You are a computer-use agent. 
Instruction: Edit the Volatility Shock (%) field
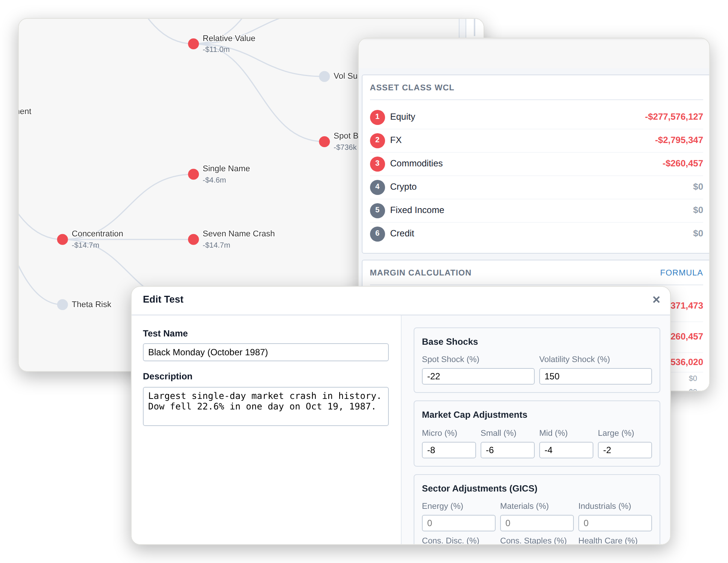click(x=595, y=376)
